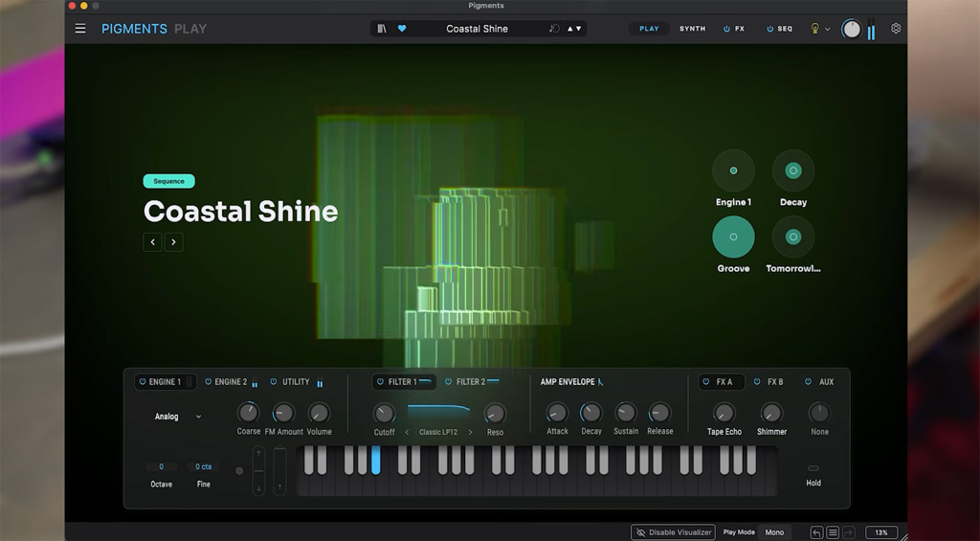
Task: Go to previous preset with up arrow
Action: coord(570,29)
